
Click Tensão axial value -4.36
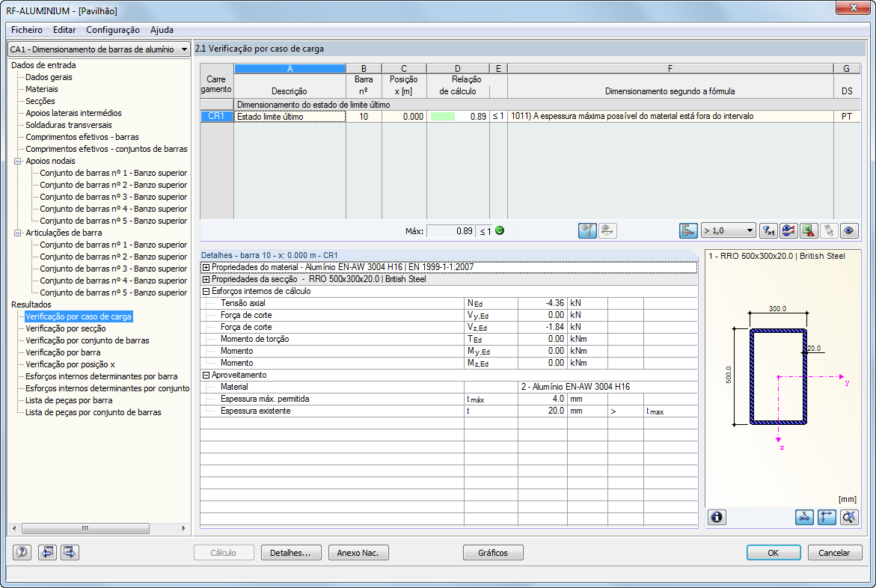pyautogui.click(x=542, y=303)
